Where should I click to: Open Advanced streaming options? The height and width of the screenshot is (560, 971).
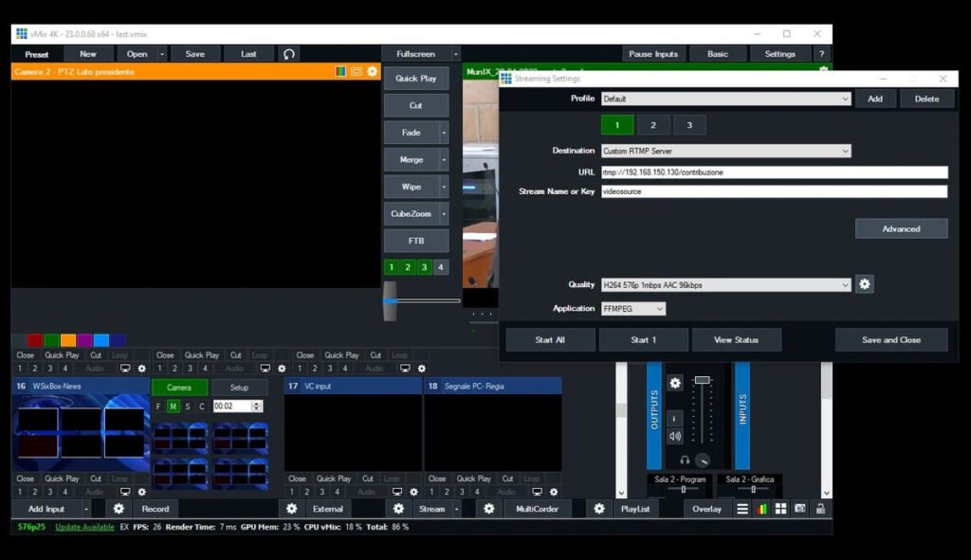point(901,229)
